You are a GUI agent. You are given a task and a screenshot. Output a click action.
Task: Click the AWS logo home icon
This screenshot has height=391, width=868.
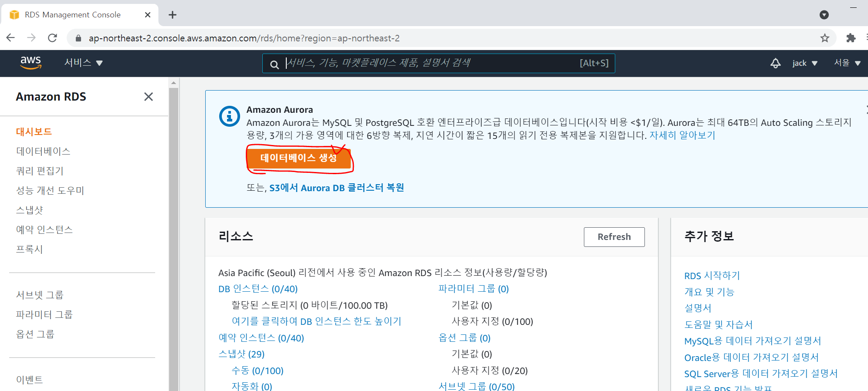31,63
